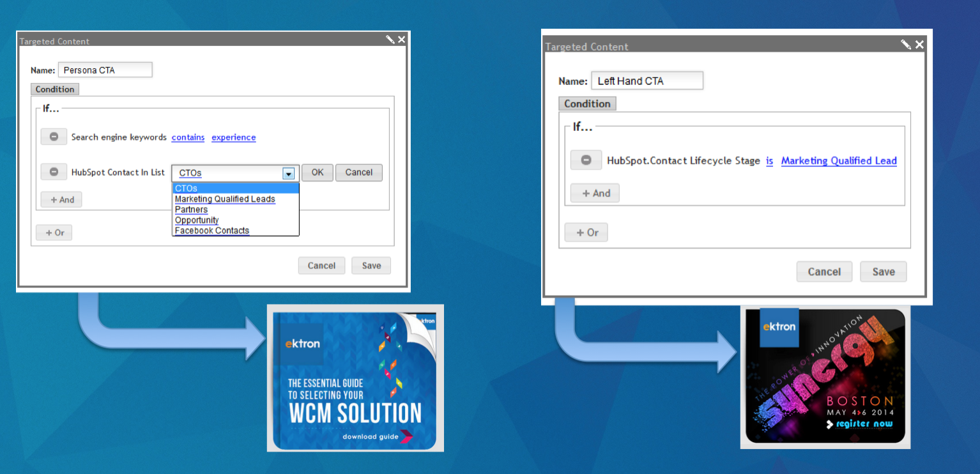Save the Left Hand CTA targeted content
Screen dimensions: 980x474
pyautogui.click(x=884, y=271)
